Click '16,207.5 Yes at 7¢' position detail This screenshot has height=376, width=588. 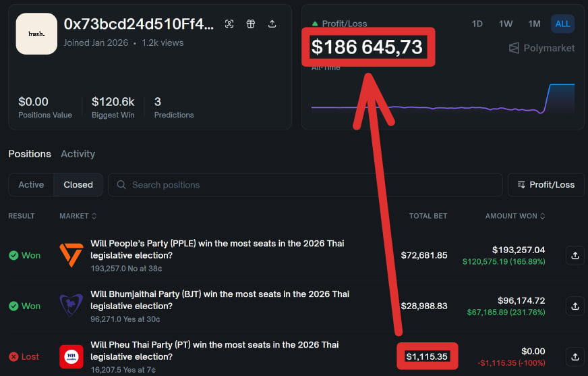[x=123, y=370]
